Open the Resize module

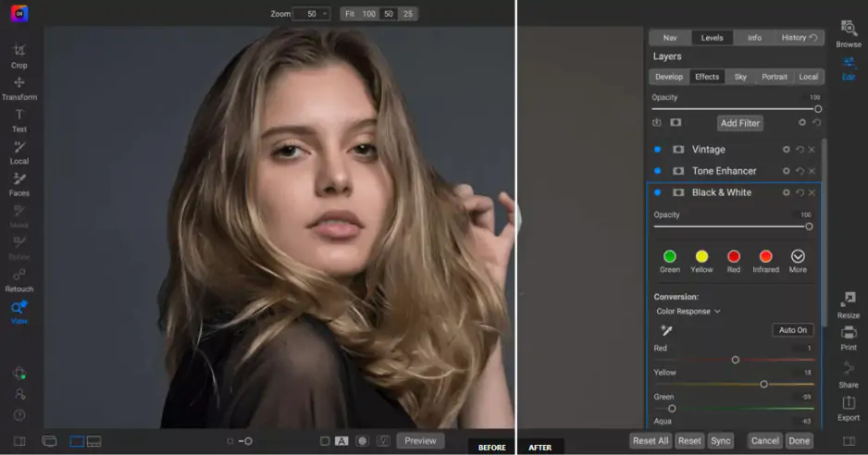848,301
